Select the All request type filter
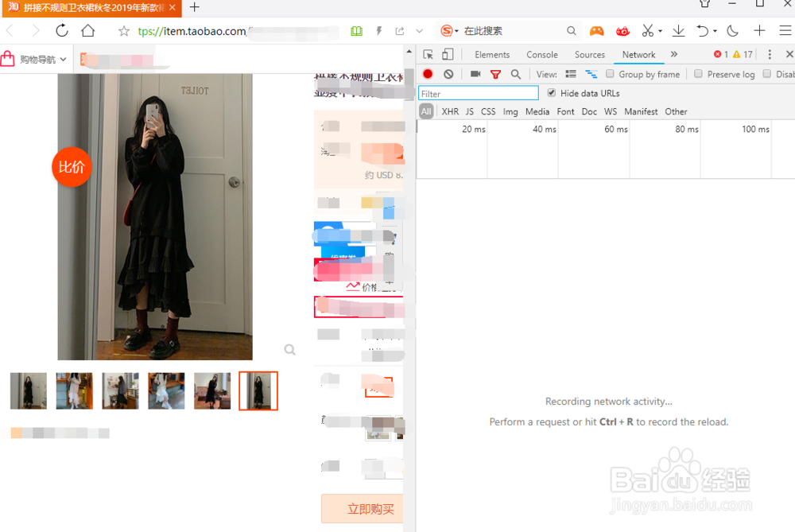795x532 pixels. tap(426, 111)
